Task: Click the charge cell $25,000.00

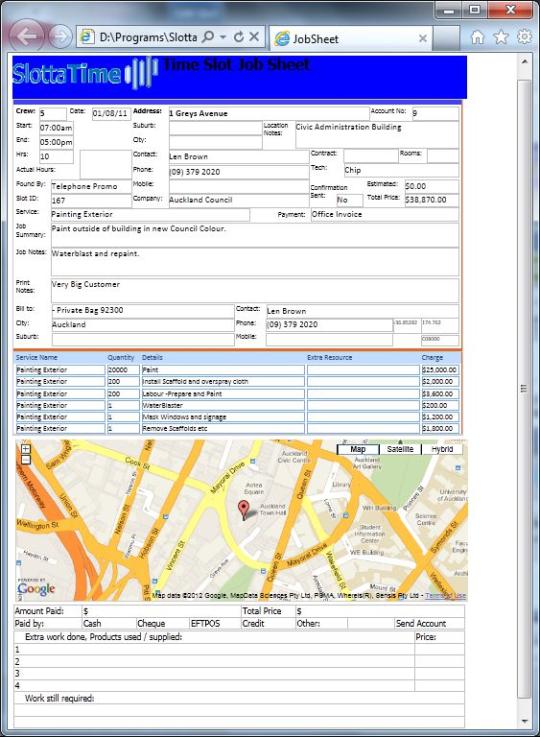Action: 439,370
